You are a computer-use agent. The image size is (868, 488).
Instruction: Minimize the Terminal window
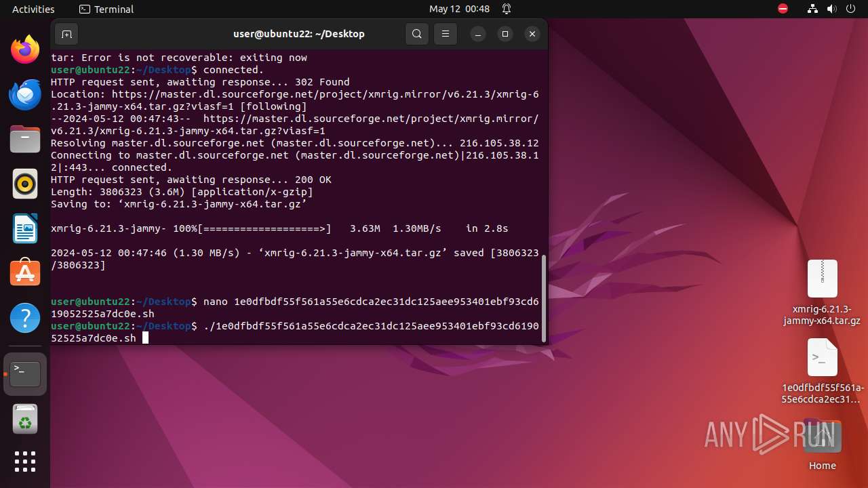[x=478, y=34]
